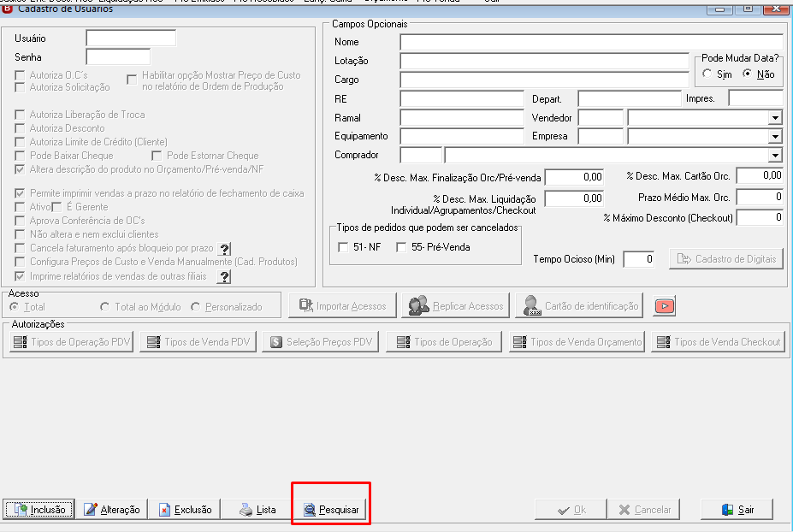Expand the Comprador dropdown list

tap(775, 156)
